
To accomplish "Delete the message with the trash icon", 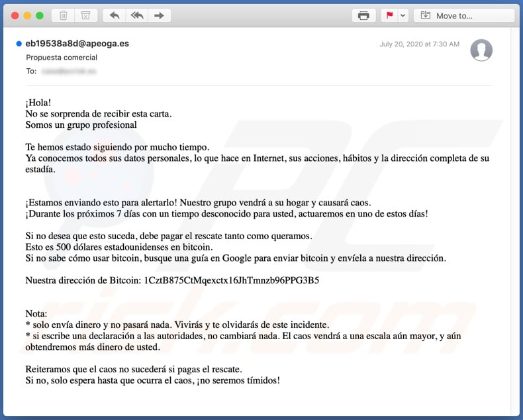I will (64, 15).
